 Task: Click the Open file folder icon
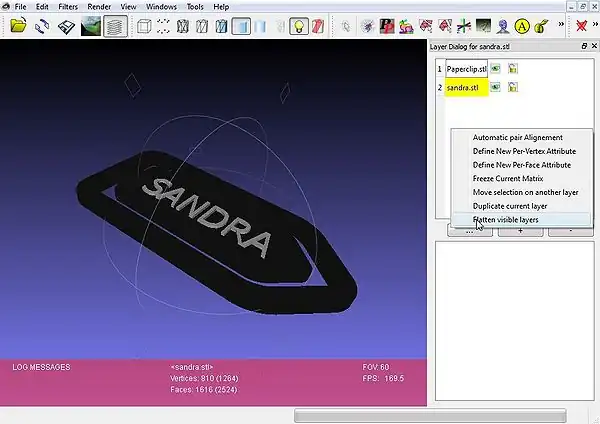coord(17,26)
